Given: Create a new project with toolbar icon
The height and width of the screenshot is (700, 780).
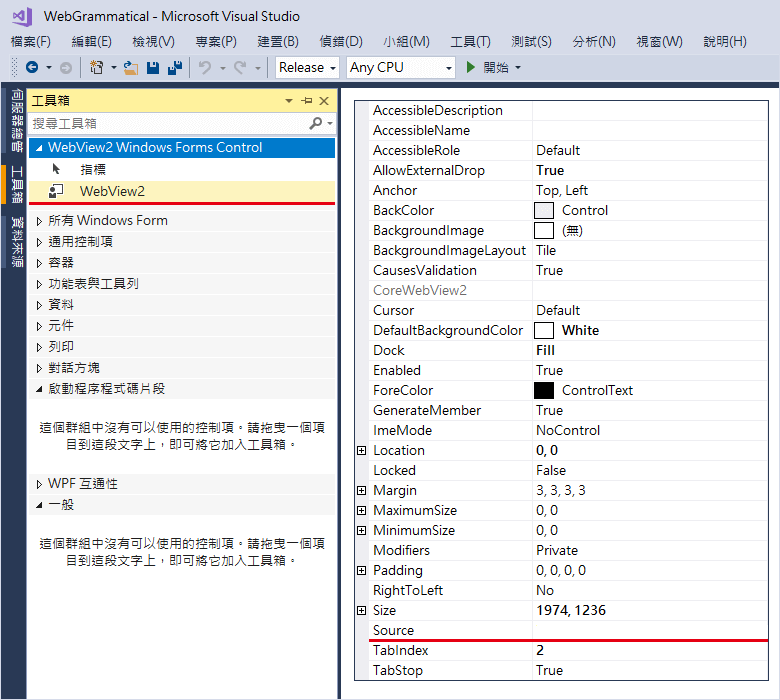Looking at the screenshot, I should click(x=97, y=67).
